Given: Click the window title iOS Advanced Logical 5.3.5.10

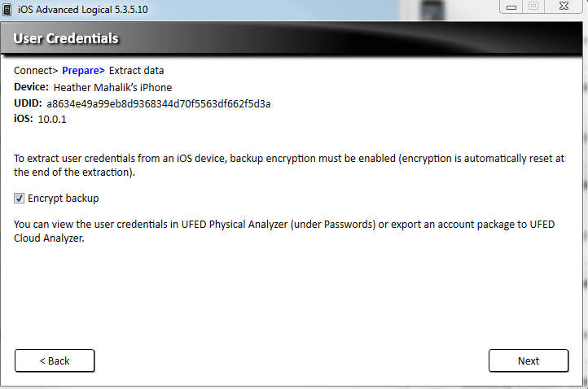Looking at the screenshot, I should [83, 10].
